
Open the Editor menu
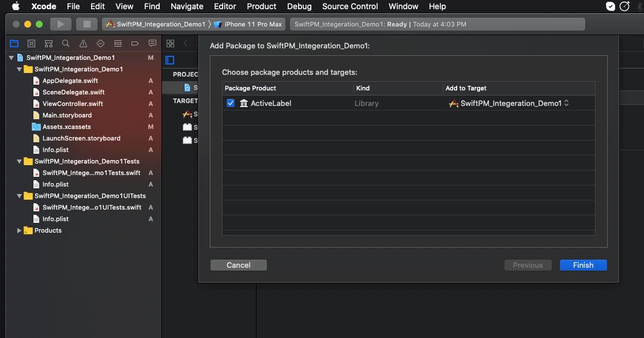click(225, 6)
